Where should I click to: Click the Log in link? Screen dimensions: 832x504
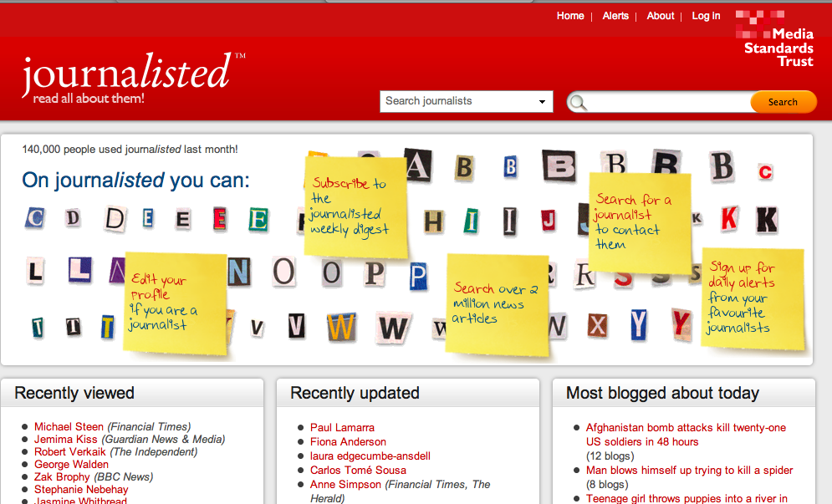706,16
